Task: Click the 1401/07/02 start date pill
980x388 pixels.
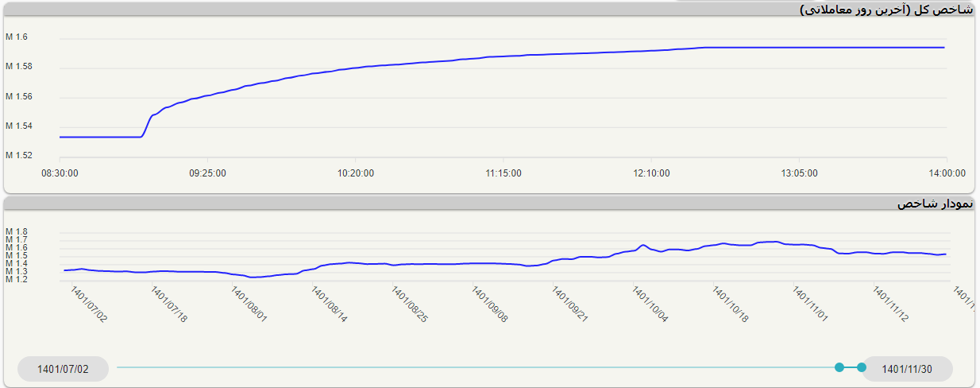Action: click(x=63, y=369)
